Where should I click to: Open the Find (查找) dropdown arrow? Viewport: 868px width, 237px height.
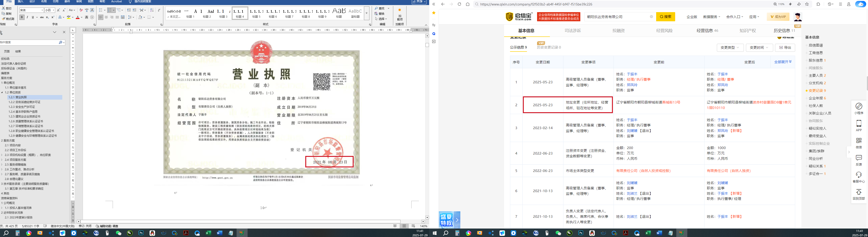pos(388,8)
